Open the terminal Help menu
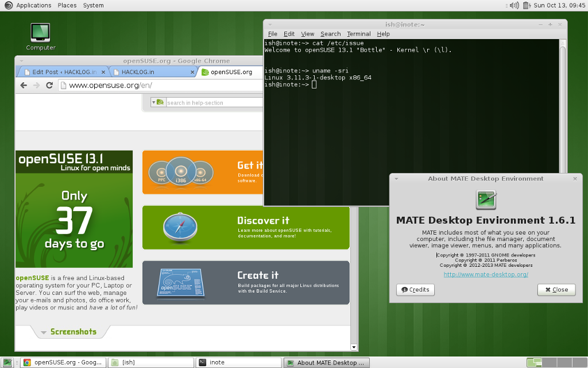The image size is (588, 368). click(x=383, y=34)
